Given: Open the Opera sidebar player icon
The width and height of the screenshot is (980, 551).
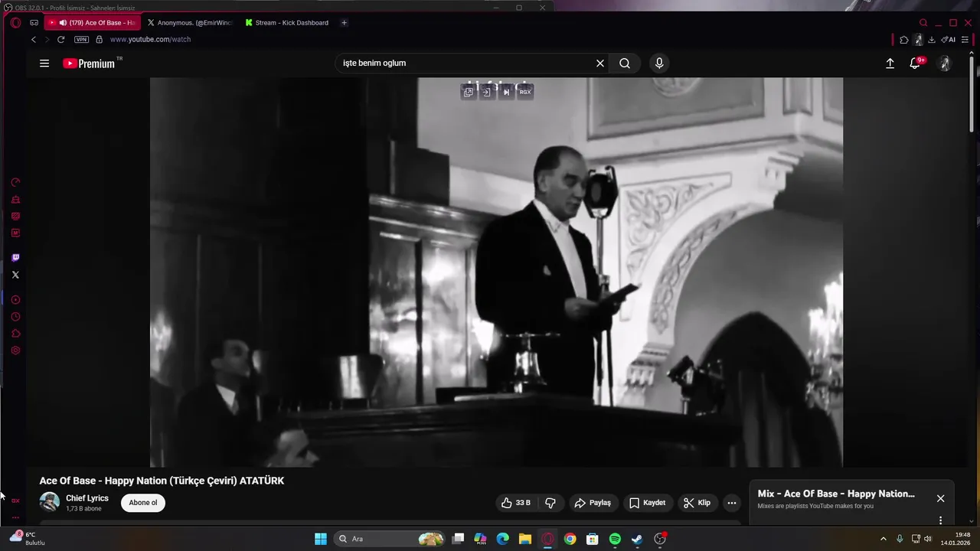Looking at the screenshot, I should [x=15, y=300].
